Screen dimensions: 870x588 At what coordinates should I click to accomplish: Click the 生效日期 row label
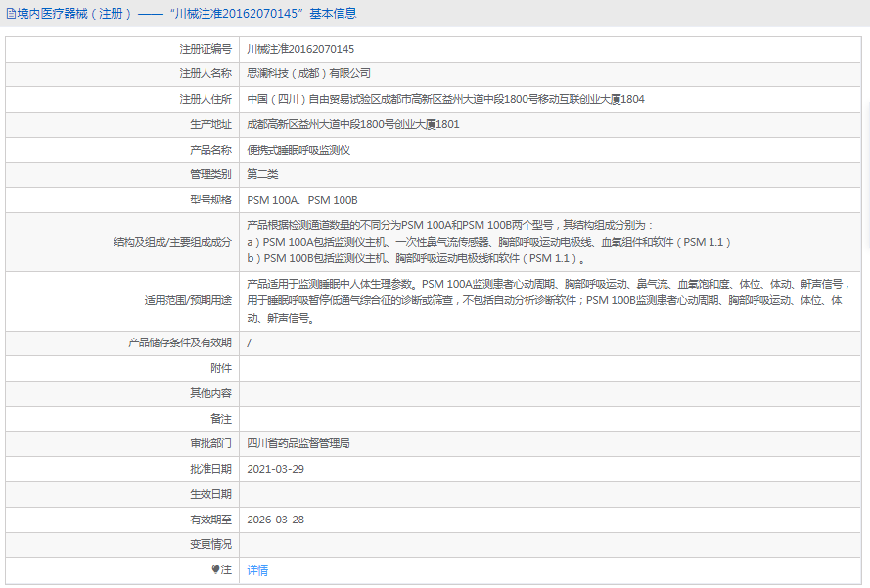tap(210, 494)
